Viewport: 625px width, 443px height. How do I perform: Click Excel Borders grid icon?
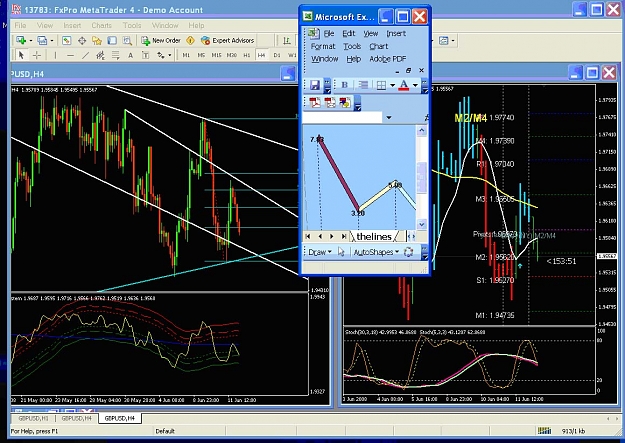coord(381,85)
